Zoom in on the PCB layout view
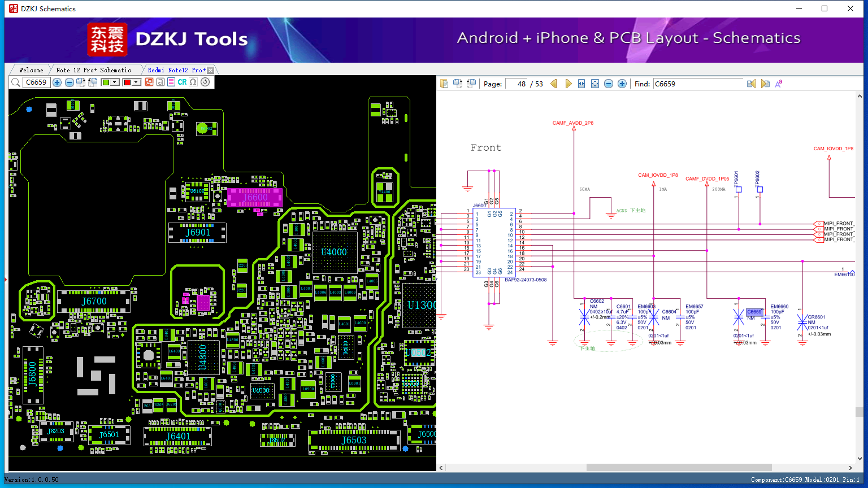This screenshot has height=488, width=868. coord(57,82)
